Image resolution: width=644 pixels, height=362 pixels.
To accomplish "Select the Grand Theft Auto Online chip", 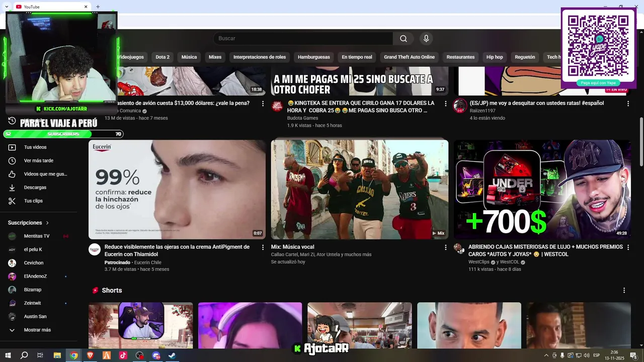I will pos(409,57).
